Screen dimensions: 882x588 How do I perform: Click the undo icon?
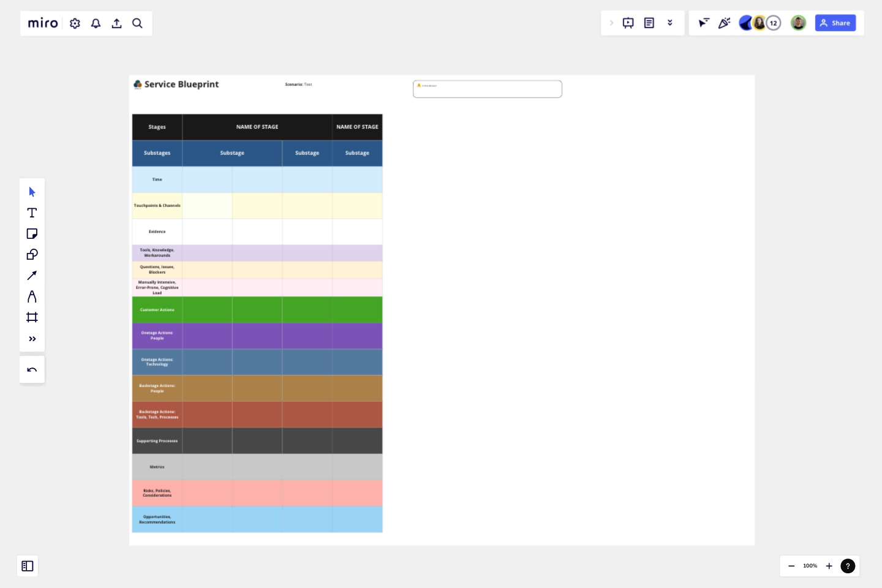(32, 369)
